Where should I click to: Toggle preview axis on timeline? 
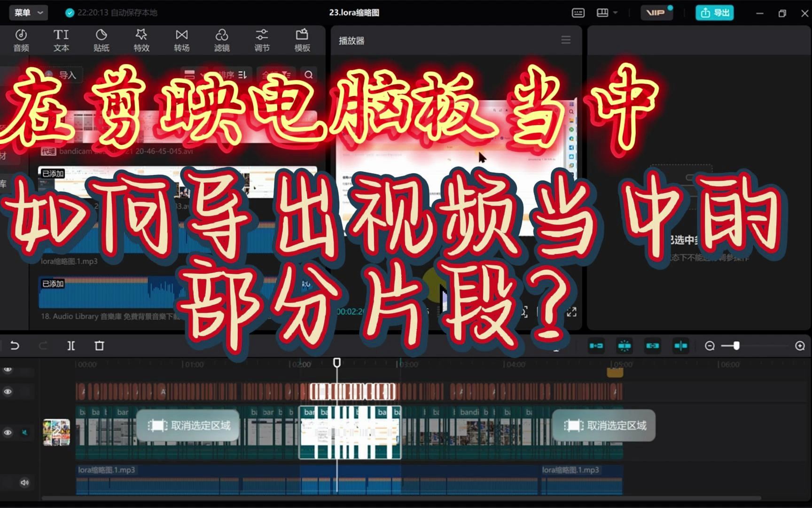(x=681, y=346)
